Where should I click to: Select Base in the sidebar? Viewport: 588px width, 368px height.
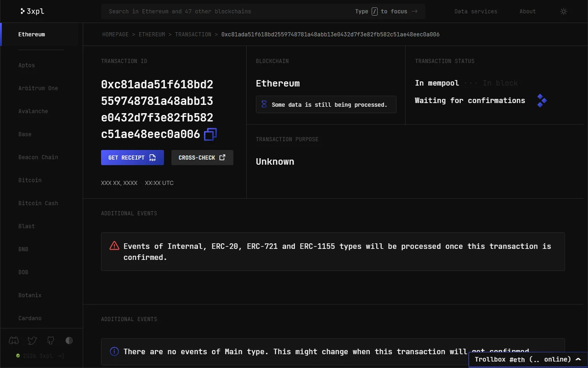tap(25, 134)
